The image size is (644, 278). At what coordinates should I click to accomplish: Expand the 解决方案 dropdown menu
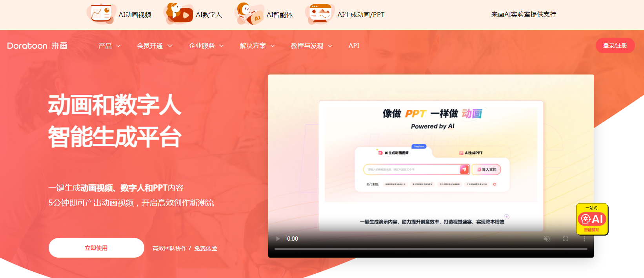(x=257, y=46)
